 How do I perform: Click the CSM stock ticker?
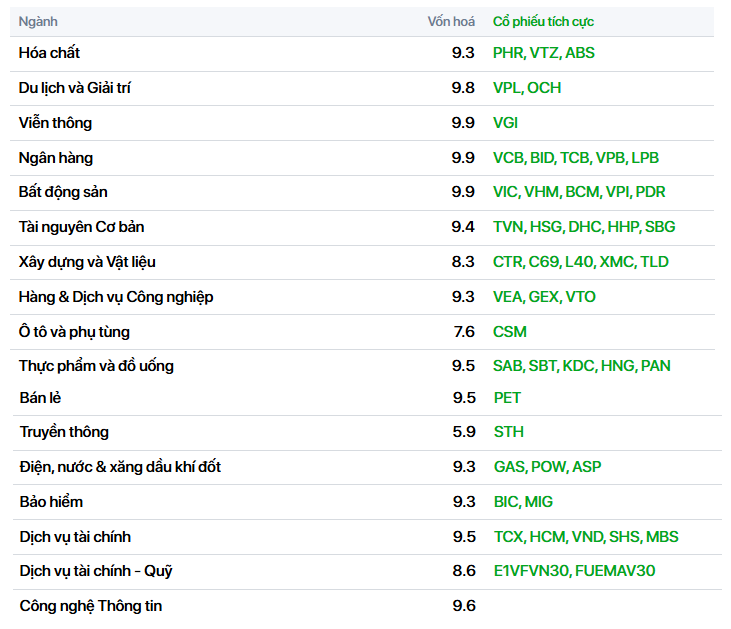pos(510,332)
